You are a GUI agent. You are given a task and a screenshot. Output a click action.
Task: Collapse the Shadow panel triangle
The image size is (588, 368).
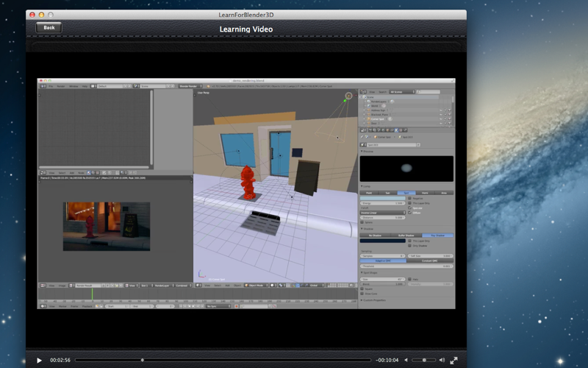click(362, 229)
